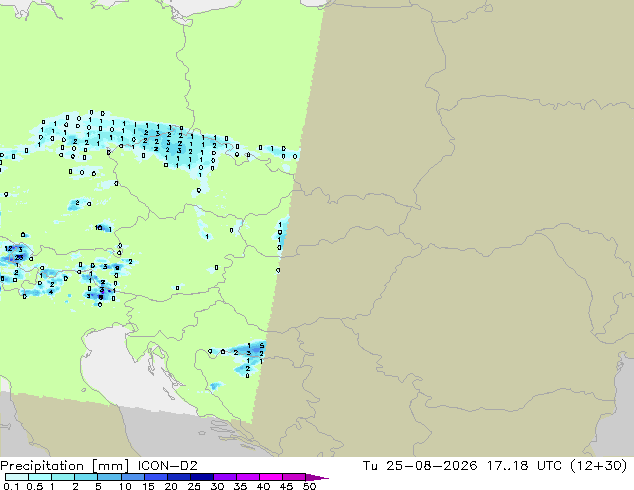The height and width of the screenshot is (490, 634).
Task: Click the '0.1' legend scale value
Action: 11,486
